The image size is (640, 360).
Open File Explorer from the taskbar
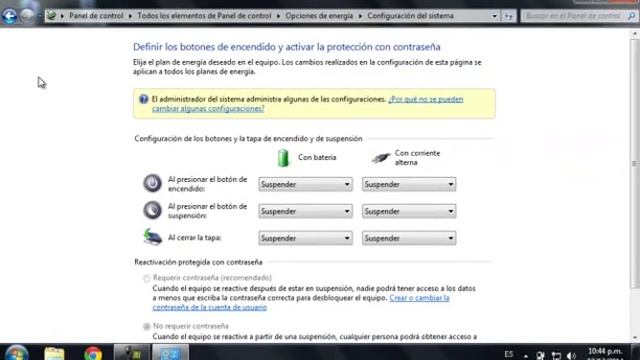[54, 353]
